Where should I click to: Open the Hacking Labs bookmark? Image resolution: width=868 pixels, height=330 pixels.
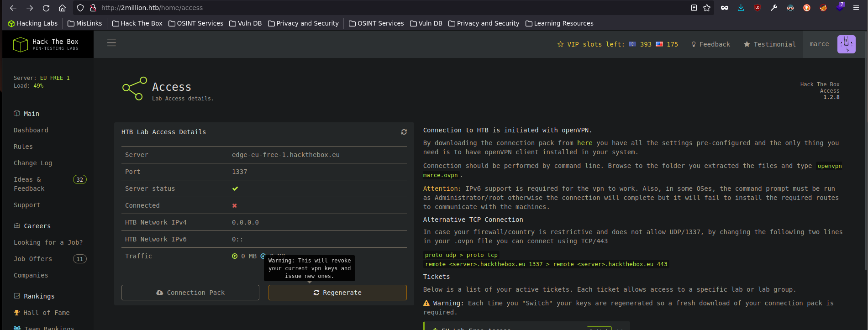[33, 23]
